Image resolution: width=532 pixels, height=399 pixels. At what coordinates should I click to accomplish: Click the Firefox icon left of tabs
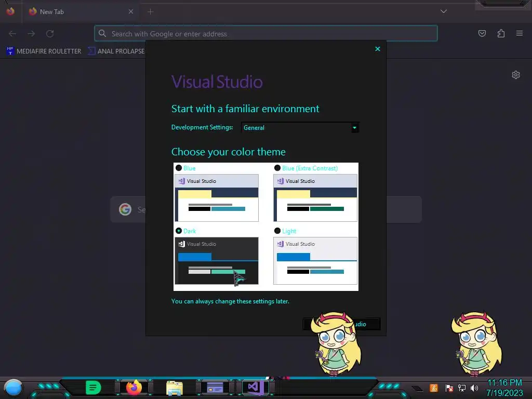10,11
